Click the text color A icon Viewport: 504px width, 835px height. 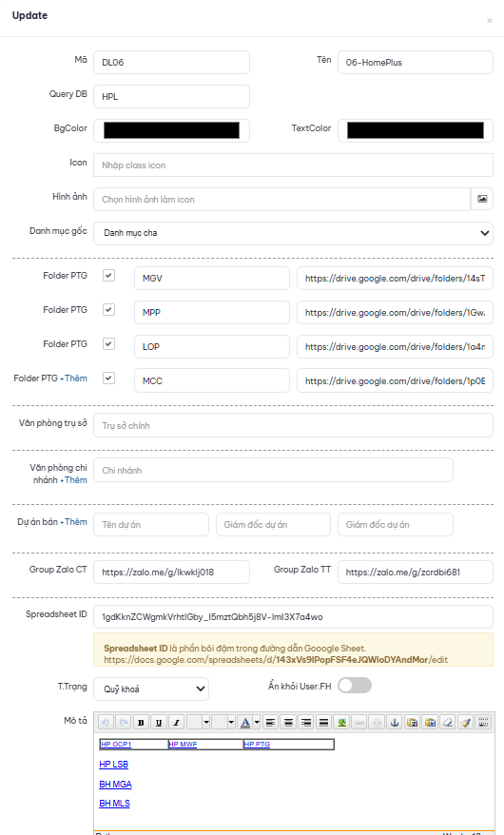point(244,722)
